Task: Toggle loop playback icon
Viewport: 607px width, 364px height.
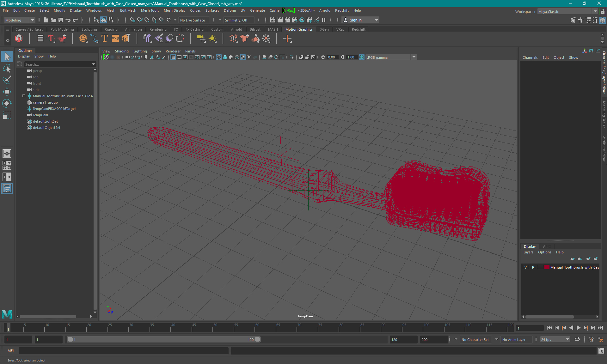Action: (x=577, y=339)
